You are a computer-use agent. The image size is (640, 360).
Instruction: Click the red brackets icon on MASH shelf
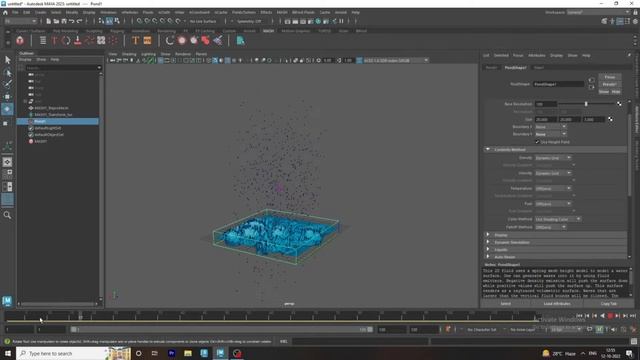[66, 40]
